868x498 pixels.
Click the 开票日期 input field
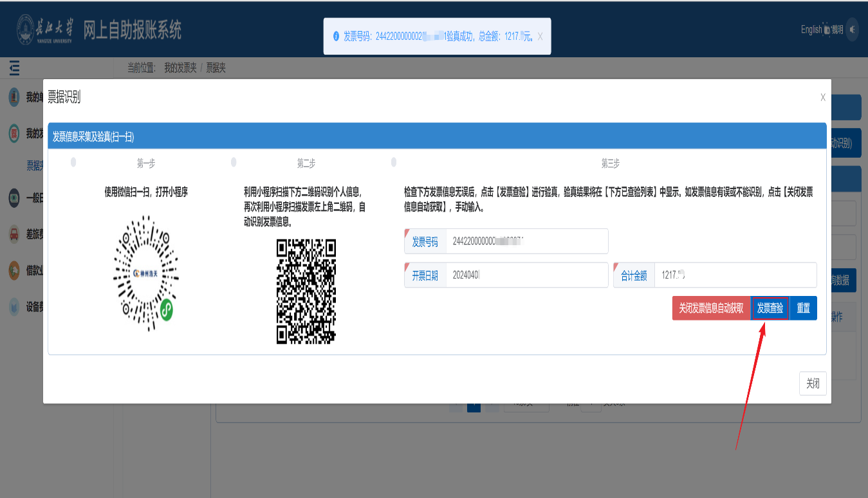coord(526,275)
